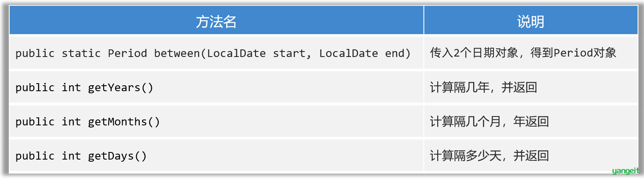Image resolution: width=644 pixels, height=179 pixels.
Task: Click the 计算隔几年，并返回 description
Action: 483,87
